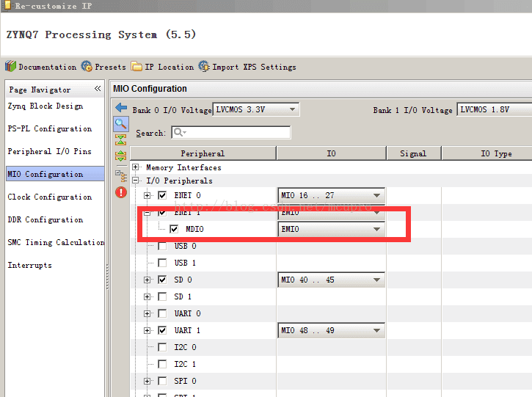Expand the UART 0 tree node
532x397 pixels.
[x=147, y=313]
